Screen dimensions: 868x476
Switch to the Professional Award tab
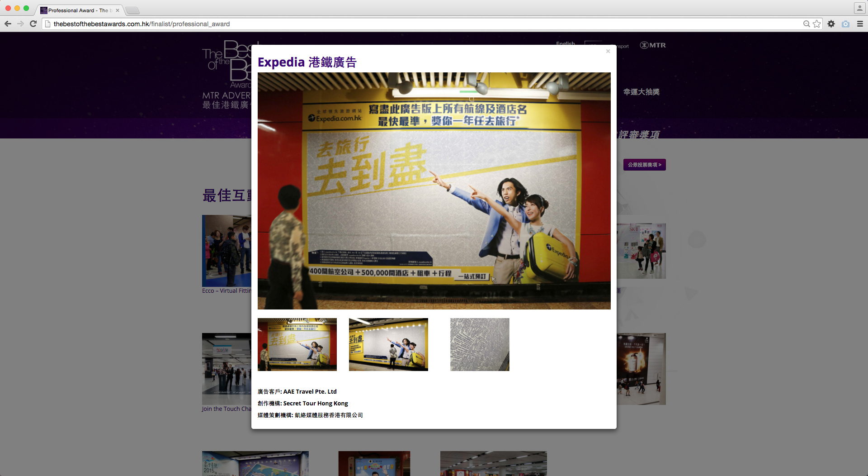pos(78,10)
